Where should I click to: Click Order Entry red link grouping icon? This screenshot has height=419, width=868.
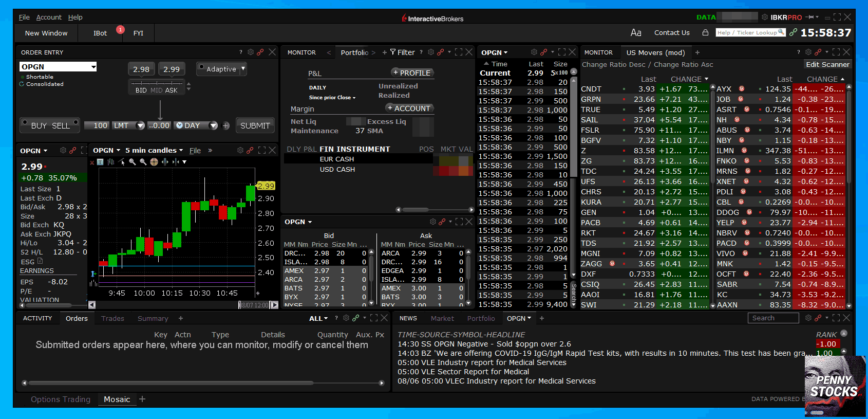260,52
